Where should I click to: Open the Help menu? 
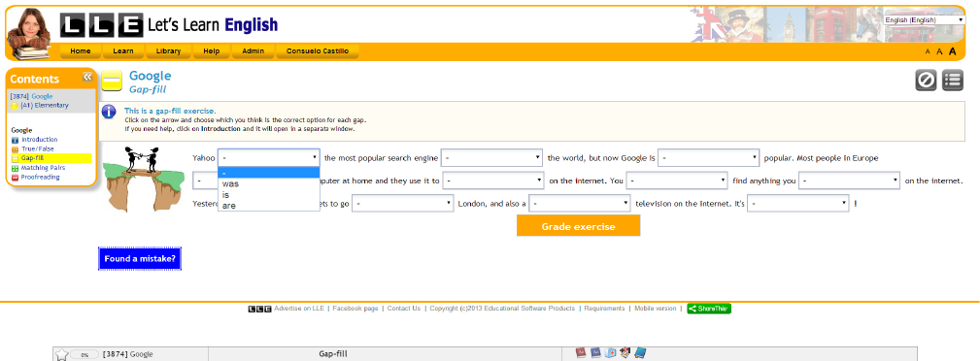212,51
